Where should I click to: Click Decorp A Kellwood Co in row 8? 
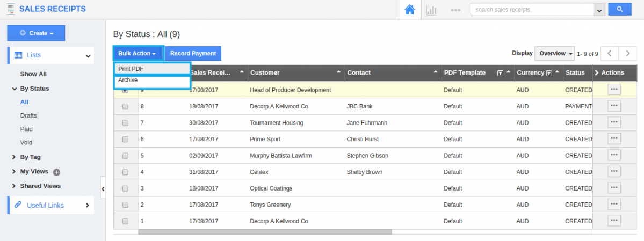point(279,106)
